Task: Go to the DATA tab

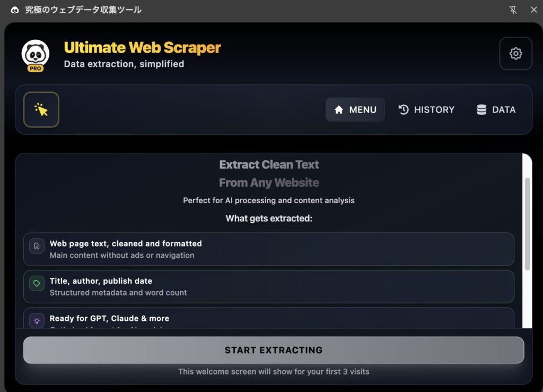Action: [496, 110]
